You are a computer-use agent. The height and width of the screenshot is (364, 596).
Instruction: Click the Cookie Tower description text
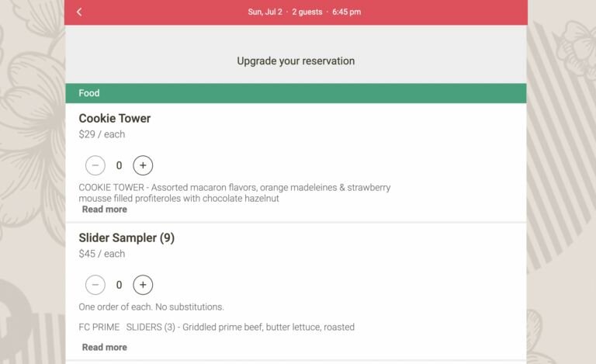(234, 192)
